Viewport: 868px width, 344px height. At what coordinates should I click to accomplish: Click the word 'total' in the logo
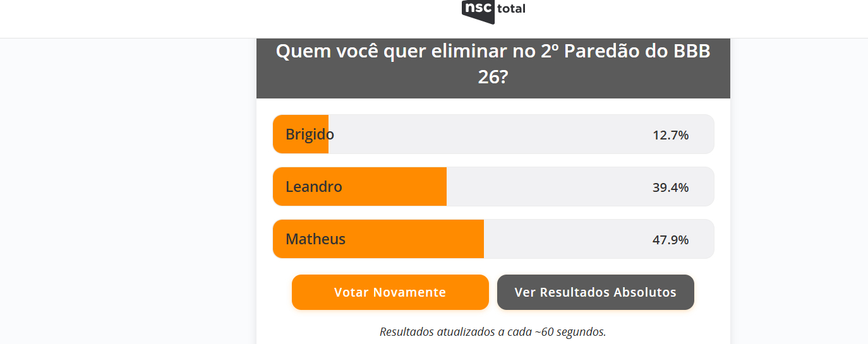511,9
